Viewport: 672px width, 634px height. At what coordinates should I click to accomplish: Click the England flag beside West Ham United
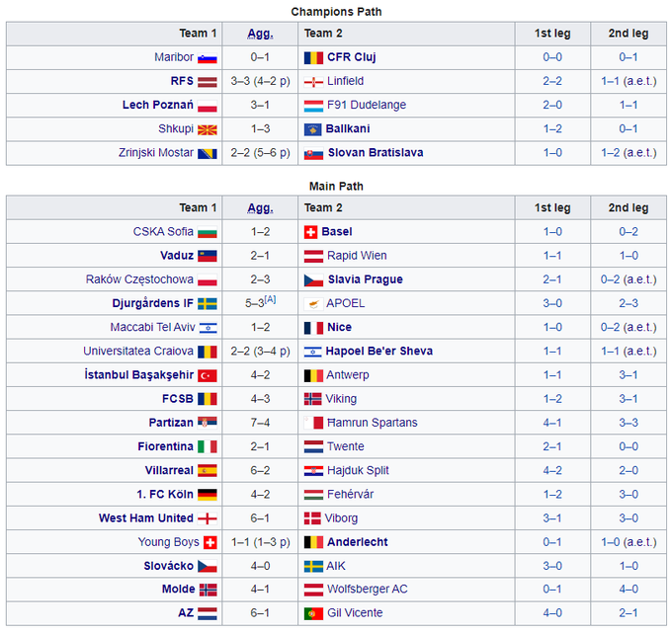pos(208,518)
